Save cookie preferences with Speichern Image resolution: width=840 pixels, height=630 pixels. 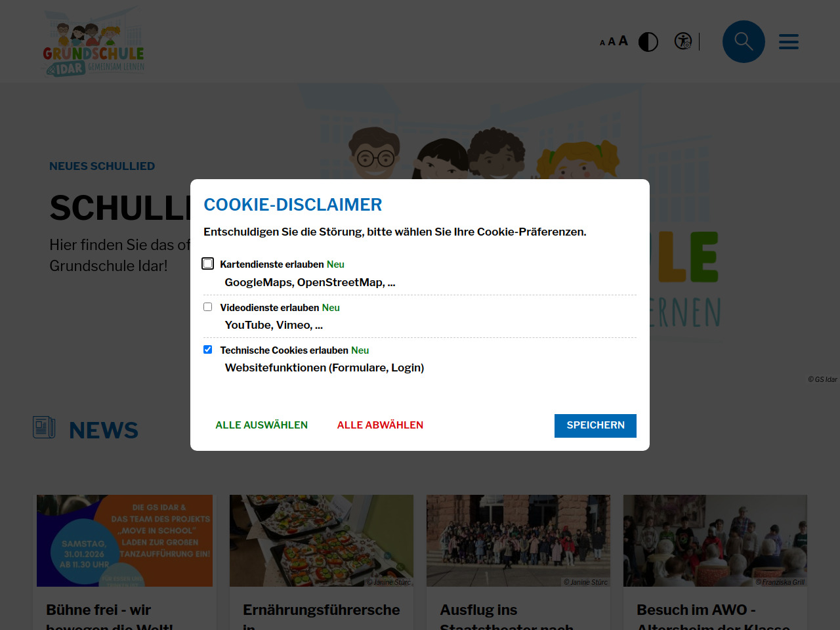(595, 425)
